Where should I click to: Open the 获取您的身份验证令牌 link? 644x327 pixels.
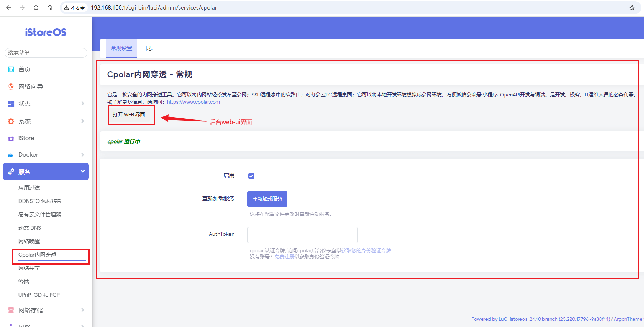[366, 250]
